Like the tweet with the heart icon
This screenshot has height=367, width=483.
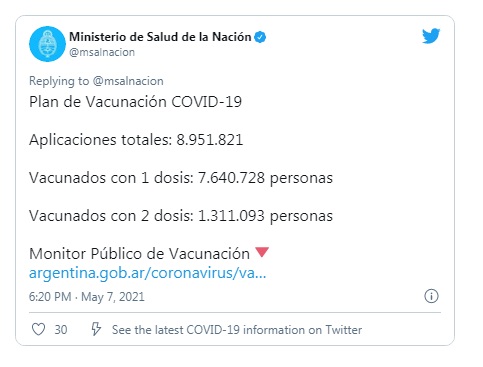pos(38,329)
